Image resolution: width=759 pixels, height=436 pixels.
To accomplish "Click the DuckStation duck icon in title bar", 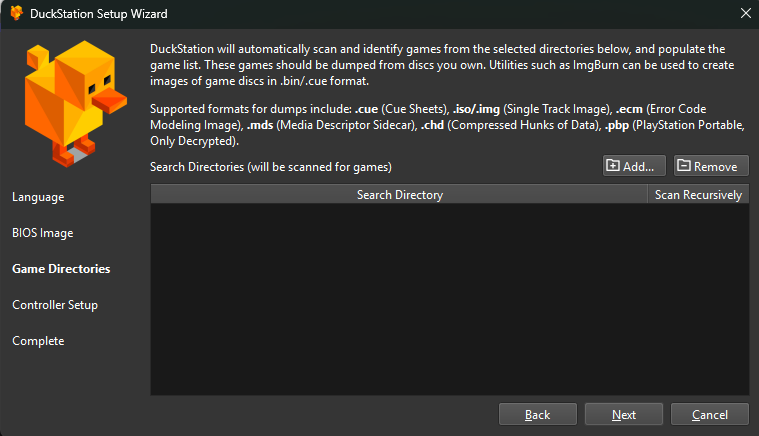I will [x=16, y=14].
